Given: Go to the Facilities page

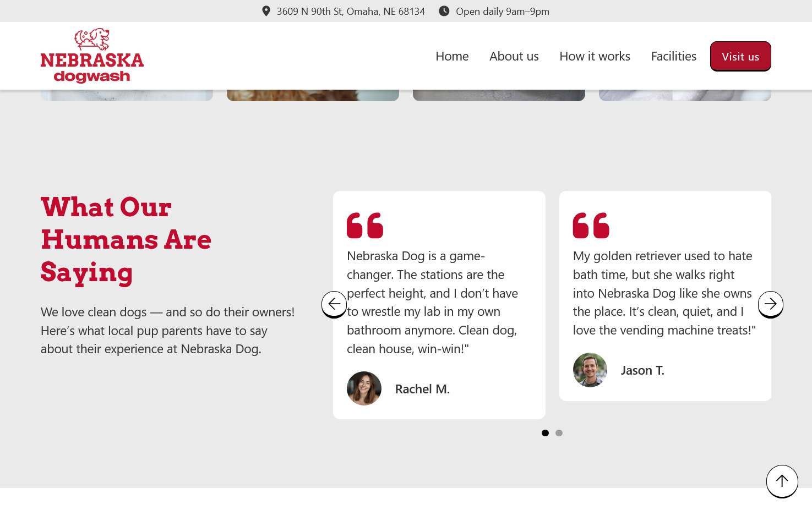Looking at the screenshot, I should point(673,56).
